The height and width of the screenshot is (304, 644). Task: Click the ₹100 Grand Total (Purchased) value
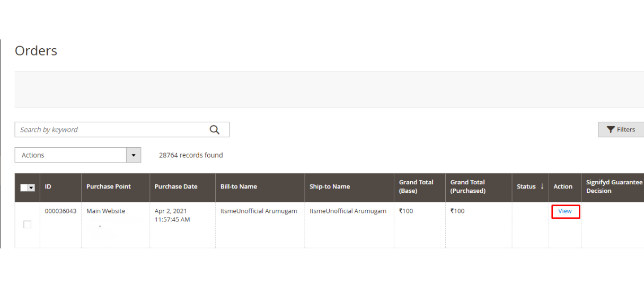(x=457, y=211)
